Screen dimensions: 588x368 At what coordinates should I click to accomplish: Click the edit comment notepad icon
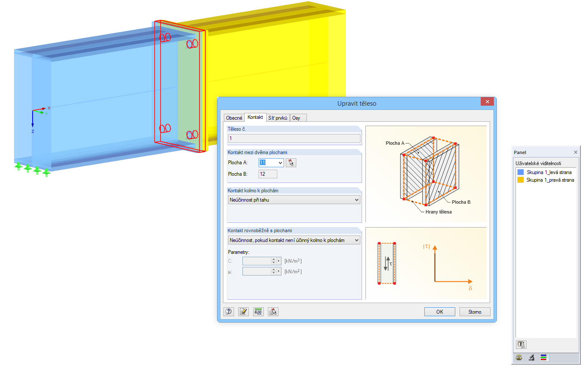(243, 312)
